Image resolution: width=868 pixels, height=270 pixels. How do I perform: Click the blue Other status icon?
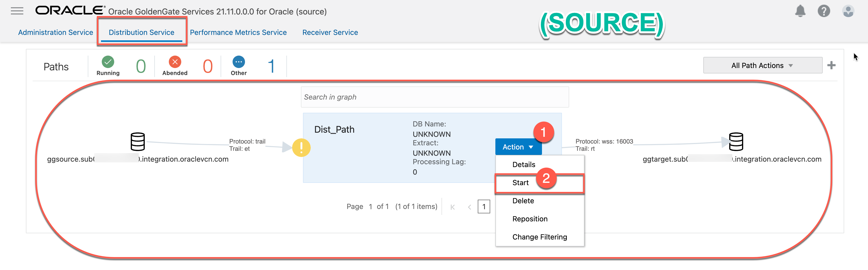coord(238,62)
